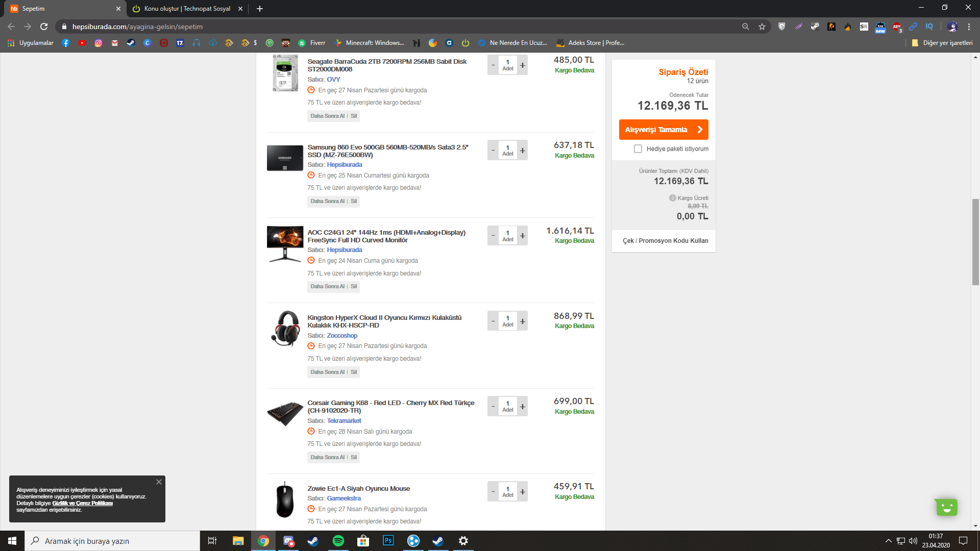Open the Diğer yer işaretleri bookmarks folder
Screen dimensions: 980x551
click(x=942, y=43)
